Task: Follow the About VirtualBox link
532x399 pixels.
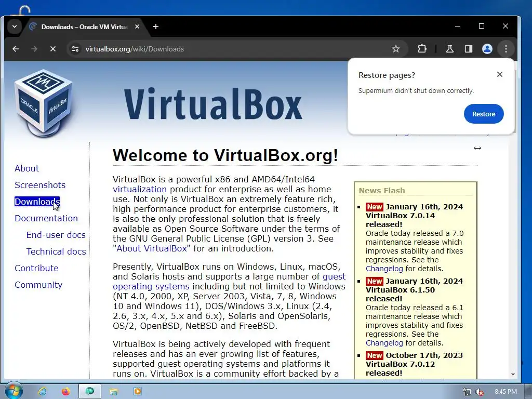Action: (x=152, y=248)
